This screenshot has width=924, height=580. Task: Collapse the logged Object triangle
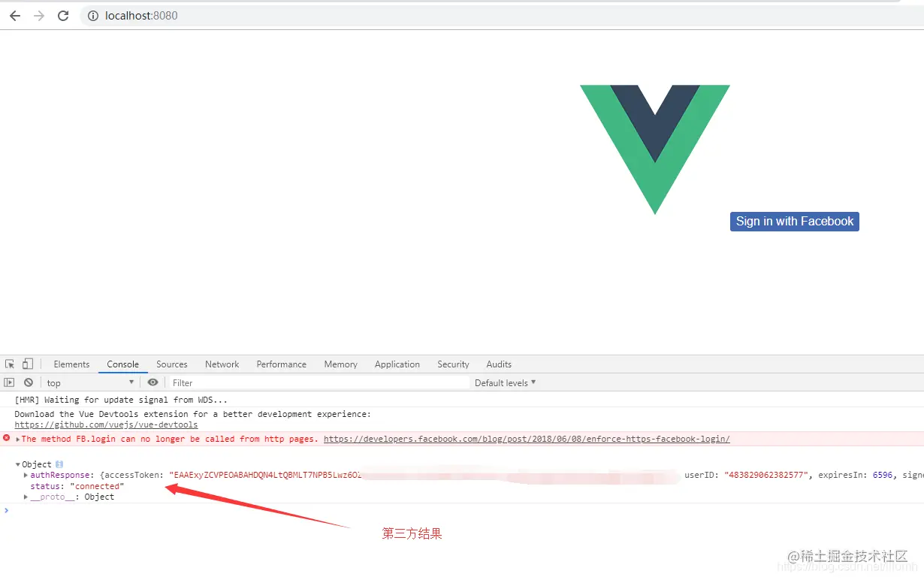(x=18, y=464)
